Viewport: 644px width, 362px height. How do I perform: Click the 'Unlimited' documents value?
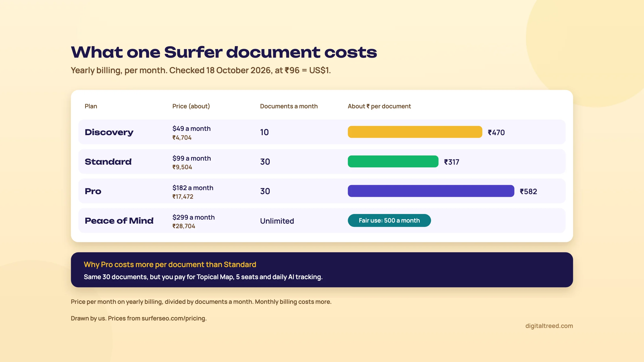pos(277,221)
